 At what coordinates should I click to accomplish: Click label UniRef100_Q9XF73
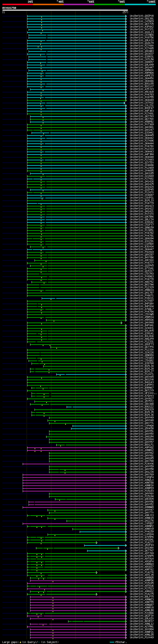pos(142,344)
